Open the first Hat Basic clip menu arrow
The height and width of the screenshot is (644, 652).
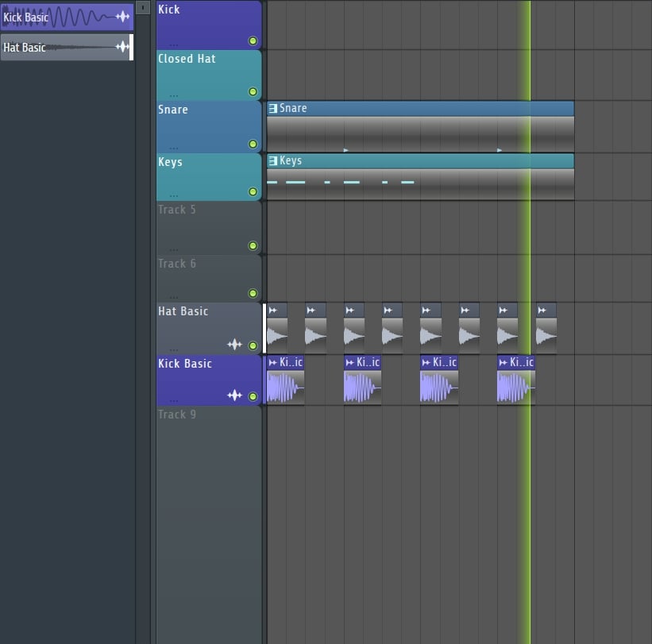coord(272,310)
